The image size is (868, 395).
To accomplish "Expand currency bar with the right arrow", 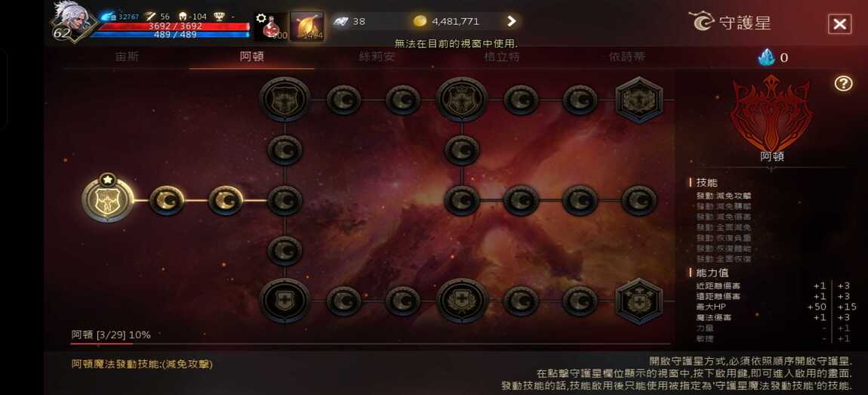I will (x=512, y=22).
